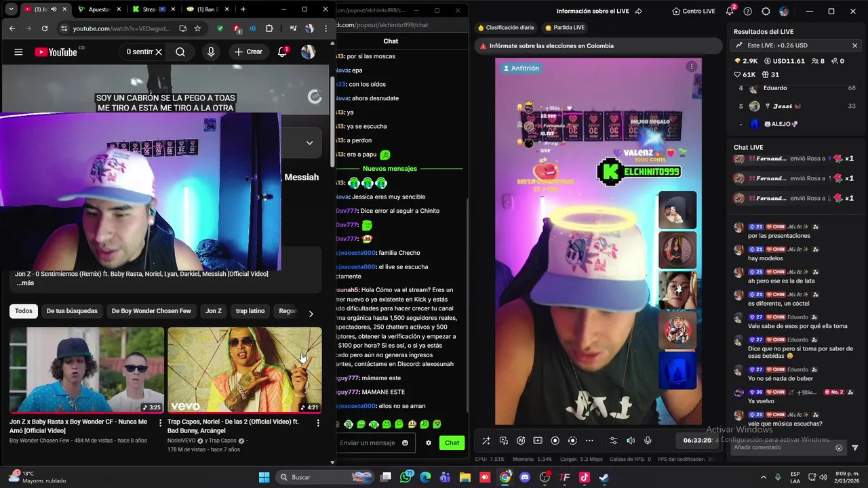
Task: Open LIVE effects magic wand tool
Action: click(x=486, y=441)
